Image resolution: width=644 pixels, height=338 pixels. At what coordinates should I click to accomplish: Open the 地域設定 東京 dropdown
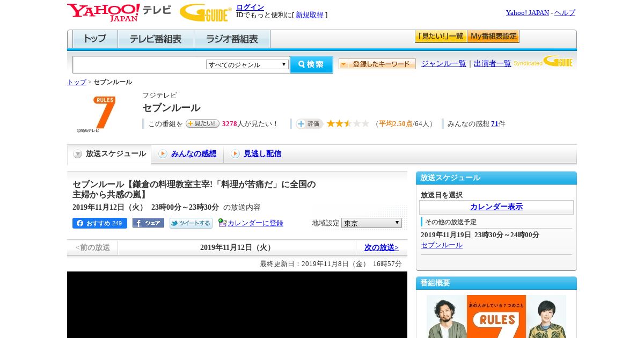click(371, 223)
